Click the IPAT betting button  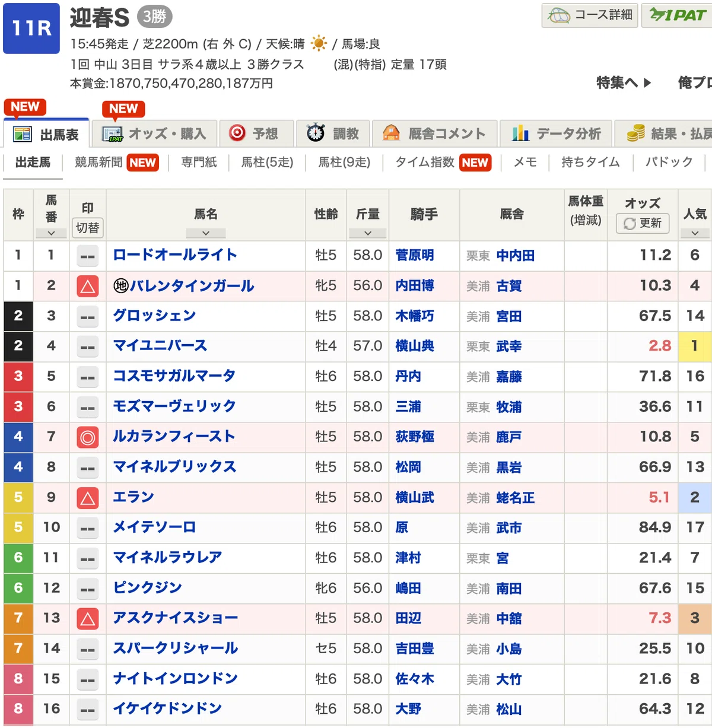(677, 15)
